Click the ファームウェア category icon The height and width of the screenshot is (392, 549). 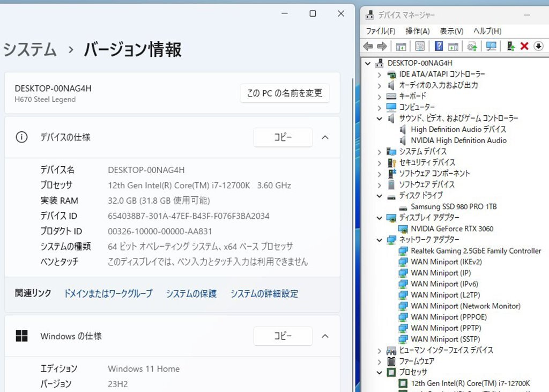click(391, 361)
